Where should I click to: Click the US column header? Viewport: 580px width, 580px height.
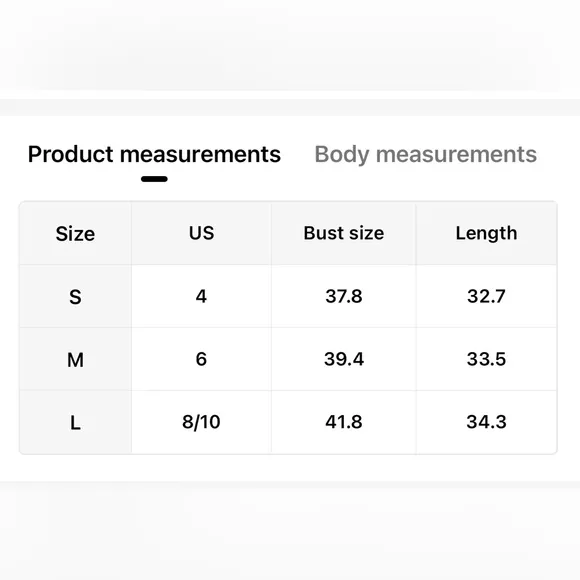(x=201, y=234)
